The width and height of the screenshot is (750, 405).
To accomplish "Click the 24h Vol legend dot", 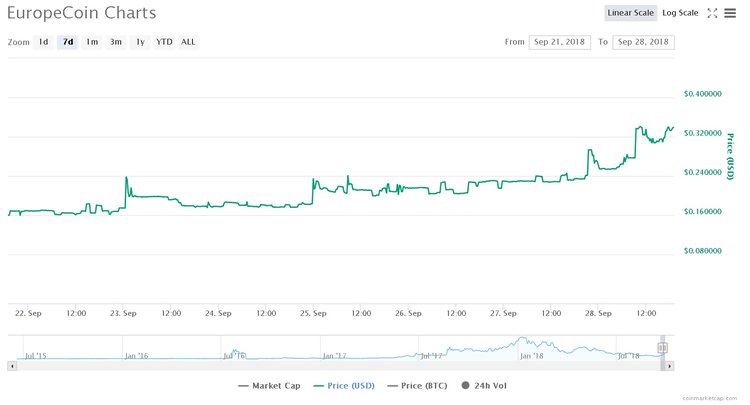I will coord(465,385).
